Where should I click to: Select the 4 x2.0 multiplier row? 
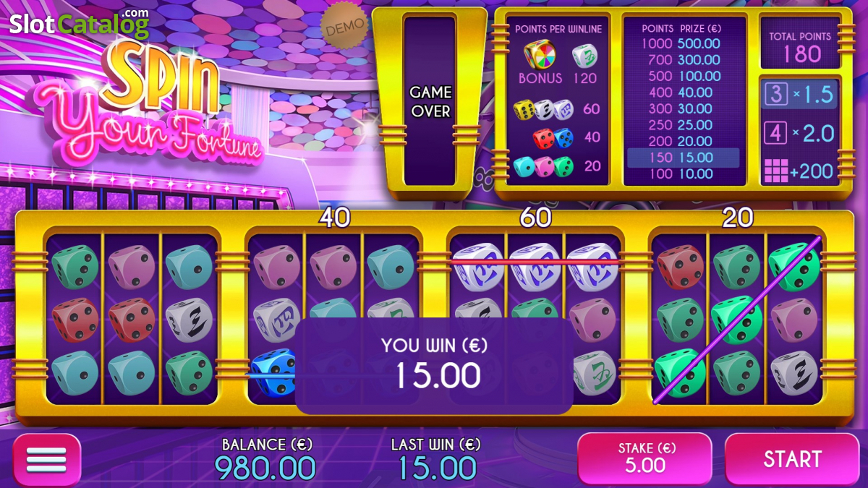click(x=800, y=133)
